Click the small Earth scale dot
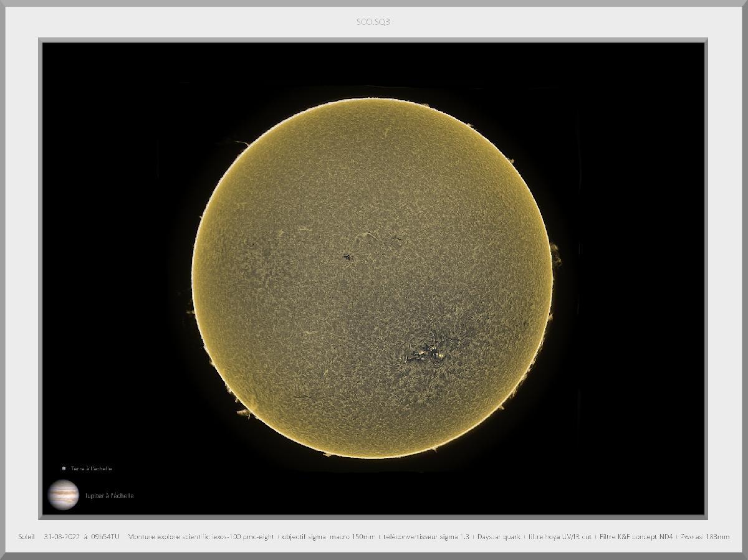Viewport: 748px width, 560px height. pos(64,468)
